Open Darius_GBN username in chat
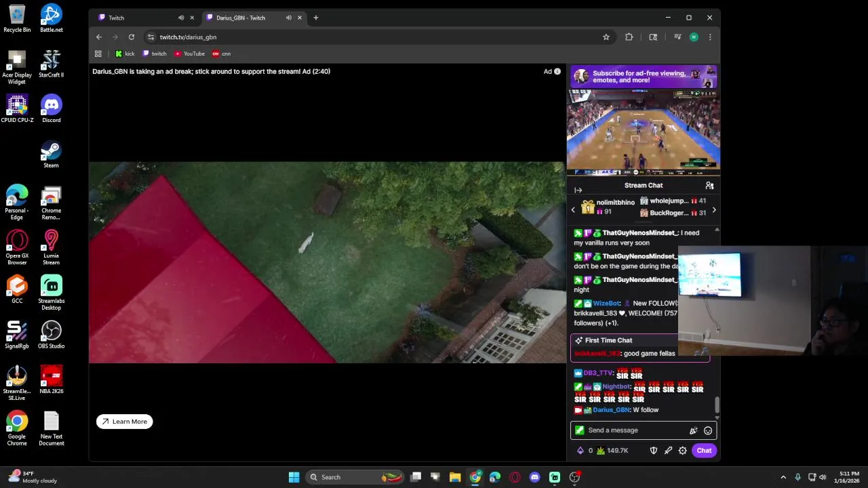Image resolution: width=868 pixels, height=488 pixels. pyautogui.click(x=611, y=410)
